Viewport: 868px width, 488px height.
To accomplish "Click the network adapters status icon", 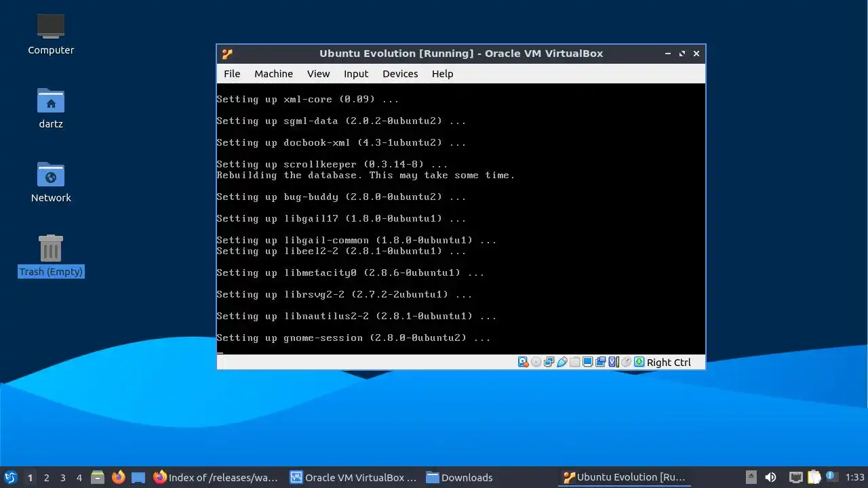I will coord(549,362).
